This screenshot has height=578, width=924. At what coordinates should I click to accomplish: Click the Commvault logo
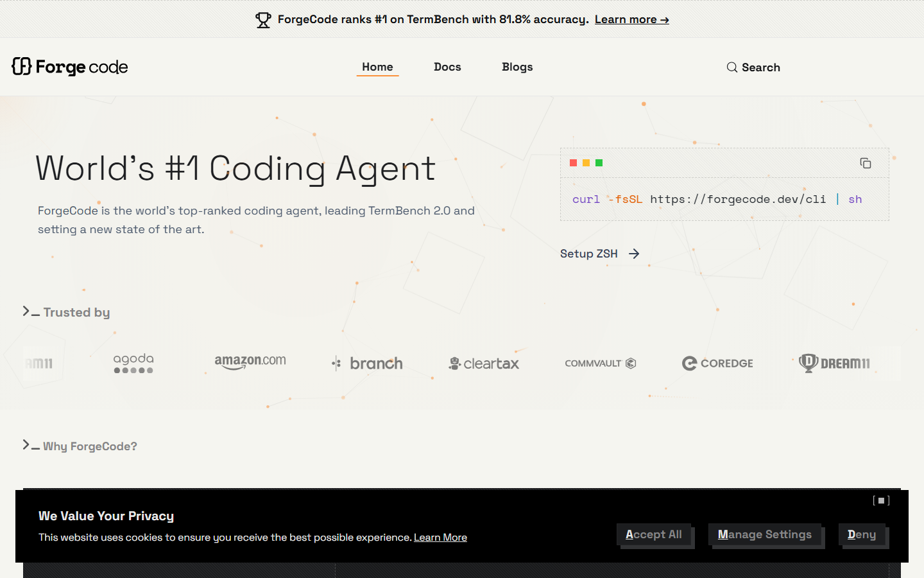tap(600, 363)
